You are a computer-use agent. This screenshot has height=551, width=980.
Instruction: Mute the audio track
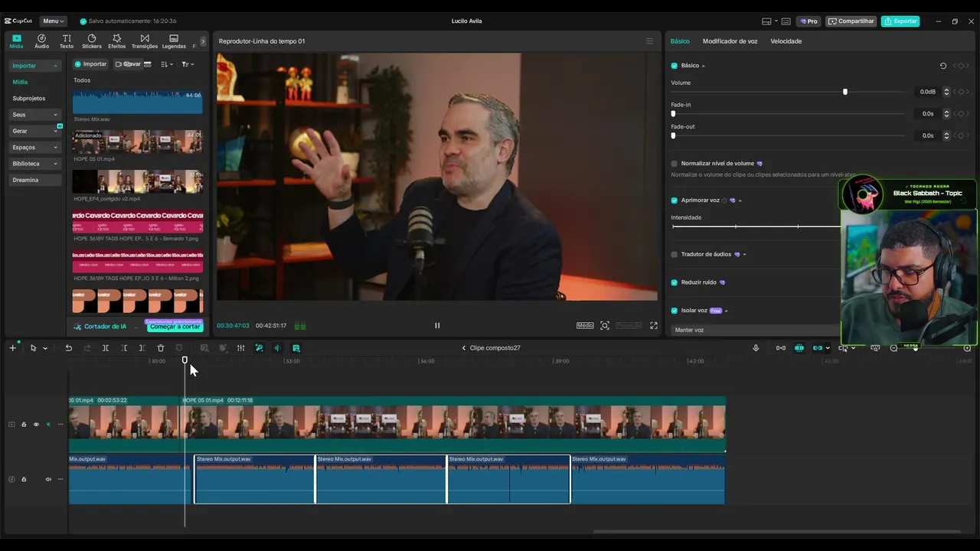point(48,480)
